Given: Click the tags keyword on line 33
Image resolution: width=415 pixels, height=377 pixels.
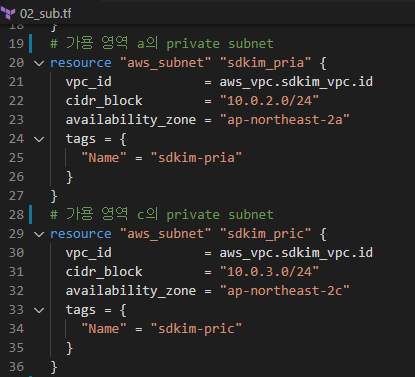Looking at the screenshot, I should 81,310.
